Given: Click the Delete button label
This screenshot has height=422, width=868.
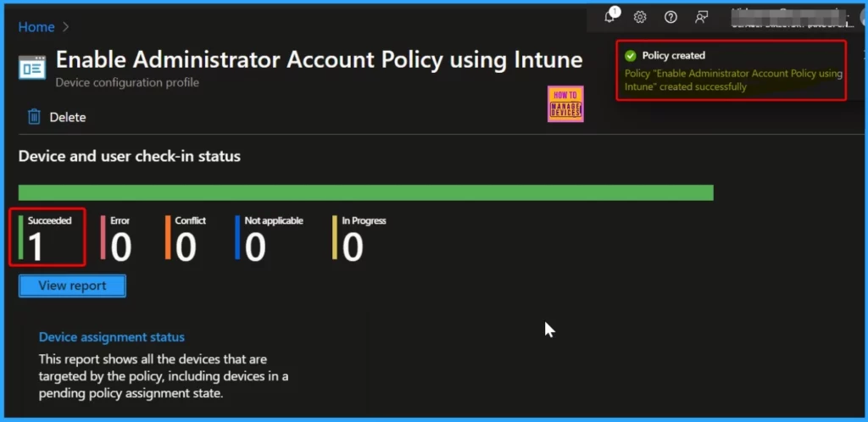Looking at the screenshot, I should [68, 117].
